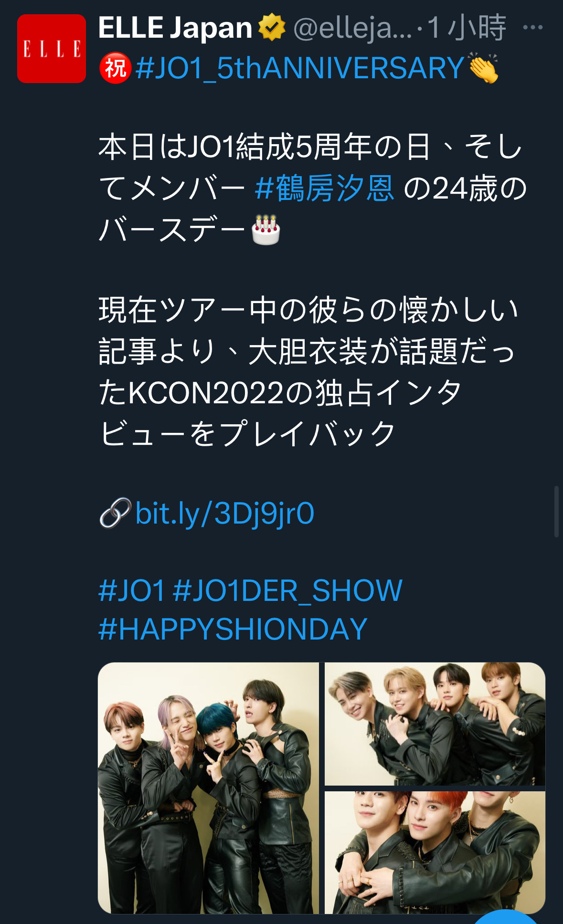Tap the gold verified badge
Screen dimensions: 563x924
[x=272, y=27]
